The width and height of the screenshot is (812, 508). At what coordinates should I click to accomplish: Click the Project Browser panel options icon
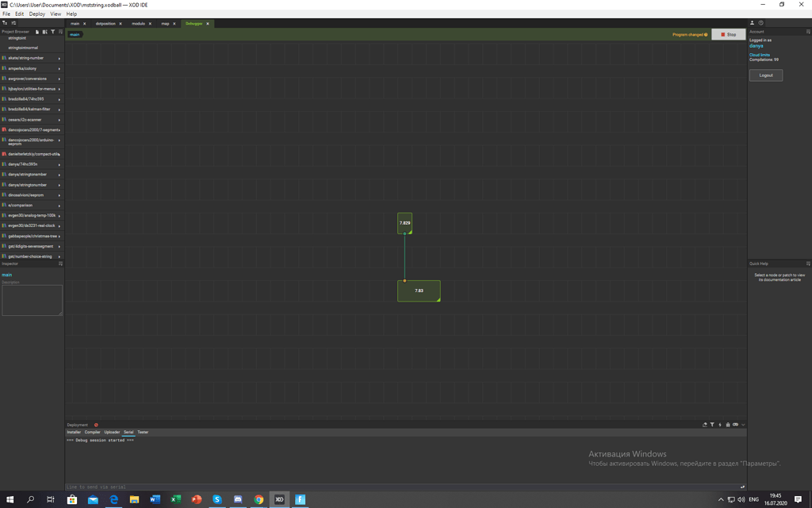(x=61, y=32)
